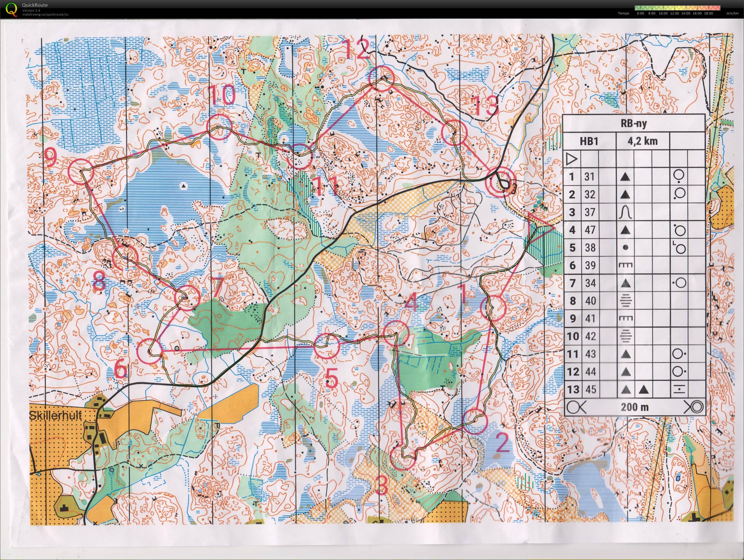Click the pink control circle beside number 9 on the map
The height and width of the screenshot is (560, 744).
pos(80,172)
